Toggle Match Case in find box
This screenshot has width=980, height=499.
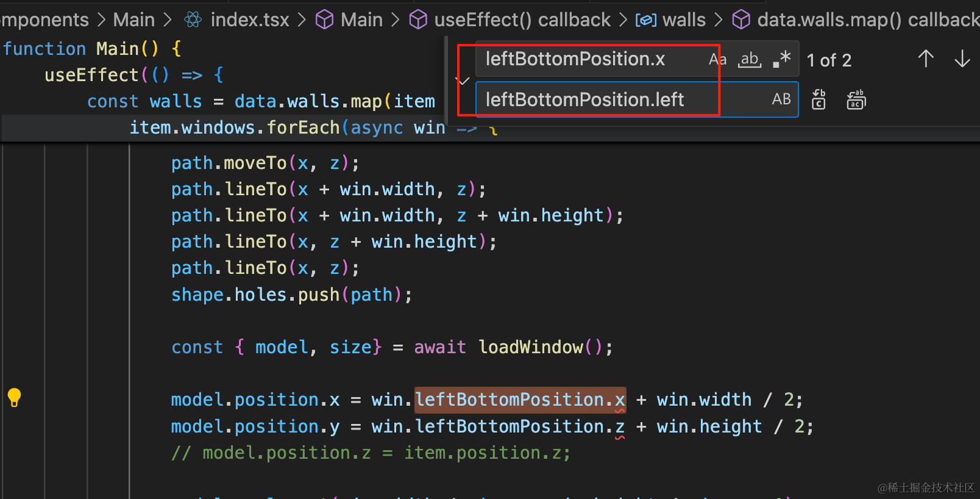pyautogui.click(x=717, y=59)
